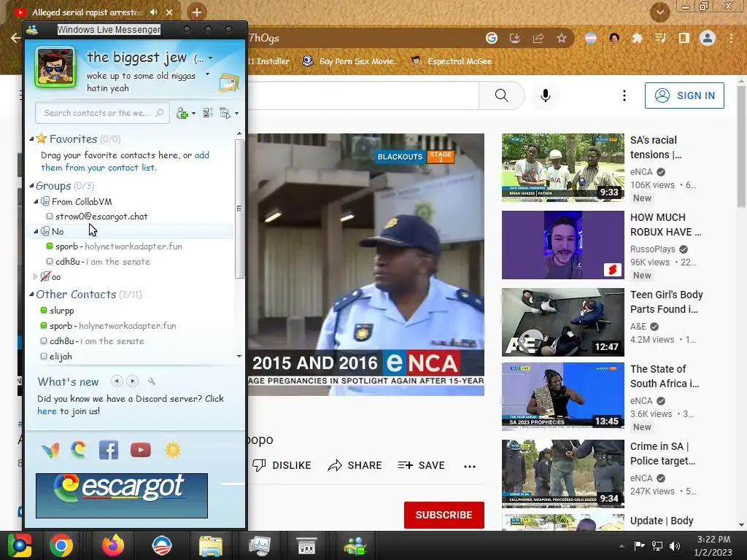The width and height of the screenshot is (747, 560).
Task: Open the Espectral McGee bookmark
Action: [x=452, y=61]
